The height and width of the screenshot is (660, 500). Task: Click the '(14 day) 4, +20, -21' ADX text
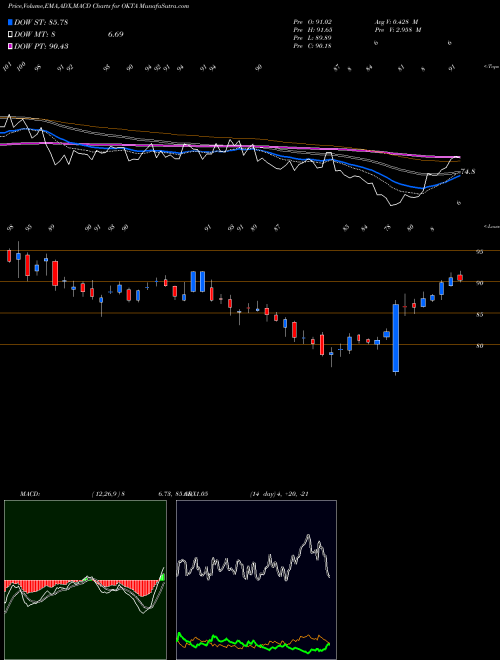[x=279, y=494]
